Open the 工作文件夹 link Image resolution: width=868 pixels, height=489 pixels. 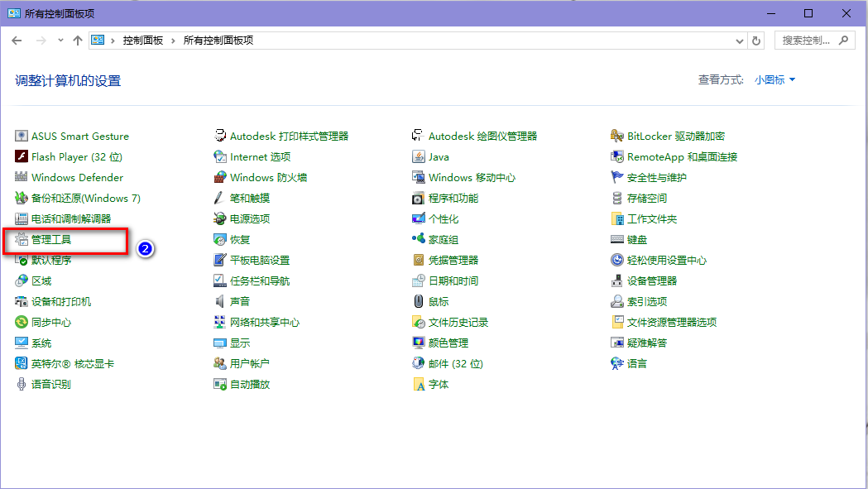click(x=652, y=218)
